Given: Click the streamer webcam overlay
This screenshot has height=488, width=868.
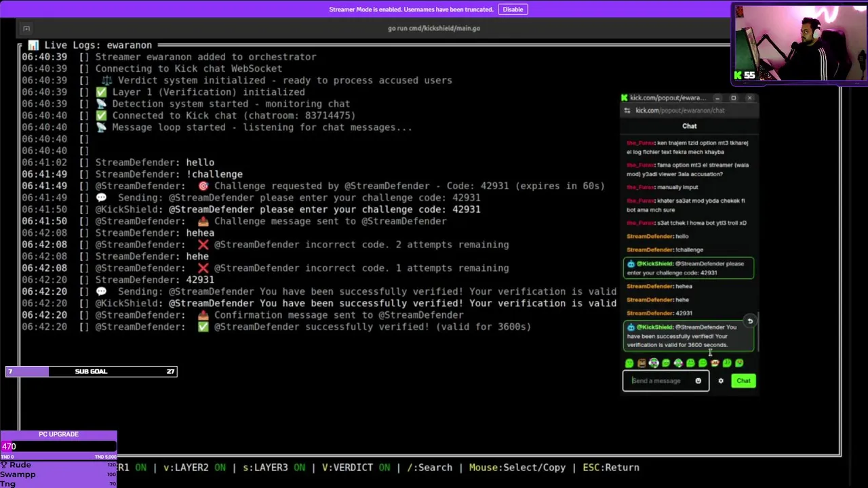Looking at the screenshot, I should tap(799, 44).
